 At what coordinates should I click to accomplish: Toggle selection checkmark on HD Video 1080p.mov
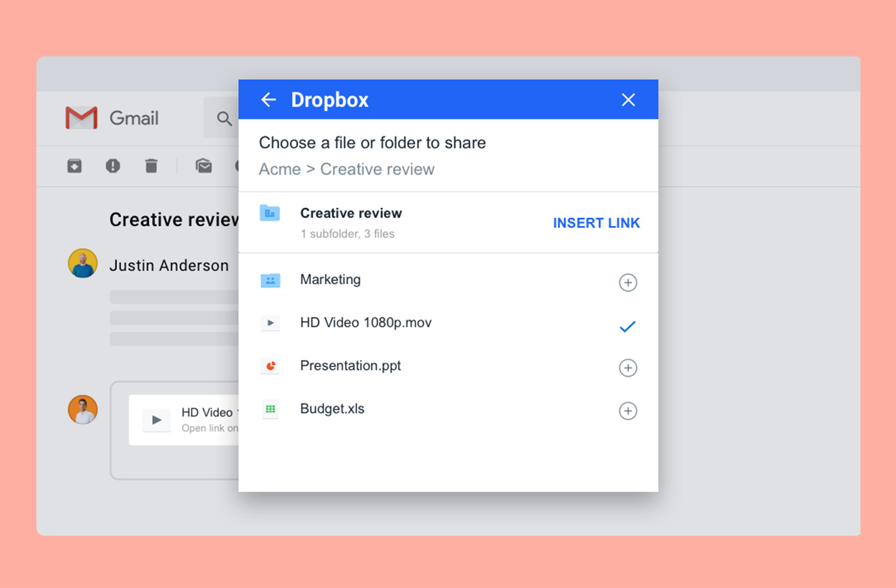click(626, 326)
